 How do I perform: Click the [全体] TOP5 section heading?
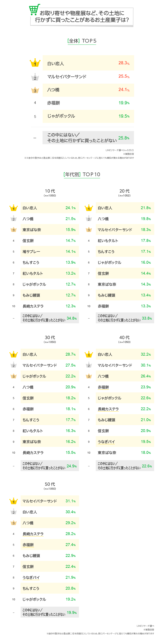coord(82,41)
